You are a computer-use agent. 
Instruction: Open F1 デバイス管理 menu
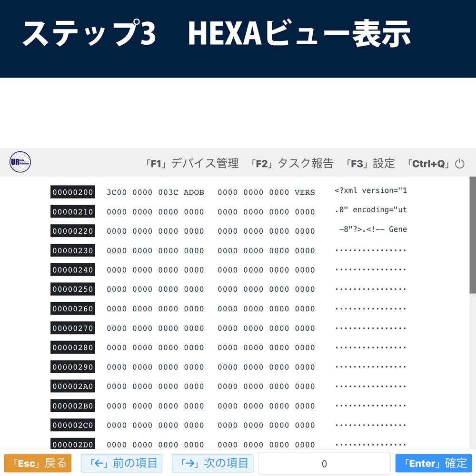(x=192, y=164)
